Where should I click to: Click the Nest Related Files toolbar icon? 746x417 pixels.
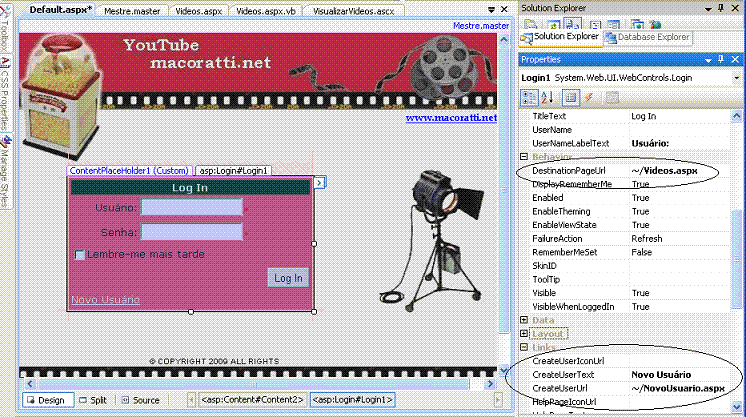[x=572, y=24]
